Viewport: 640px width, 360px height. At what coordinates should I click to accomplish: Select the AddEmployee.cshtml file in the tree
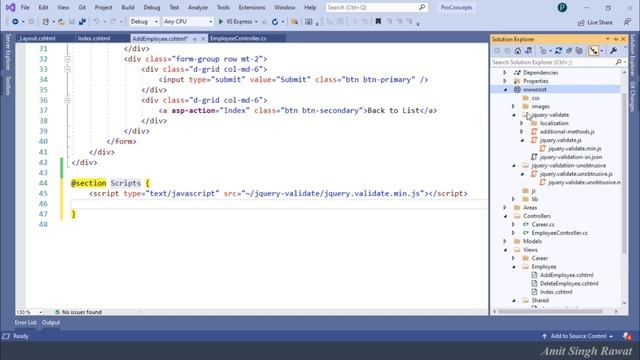[x=566, y=276]
